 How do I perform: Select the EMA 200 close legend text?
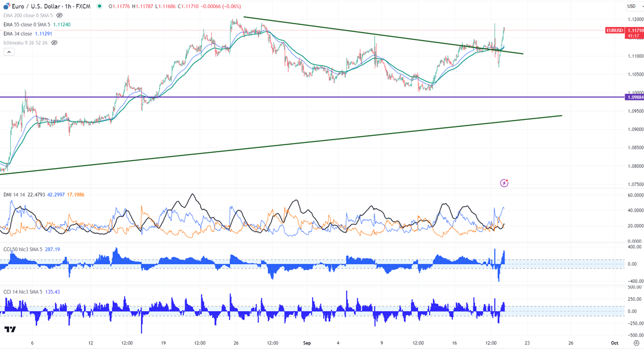(28, 16)
